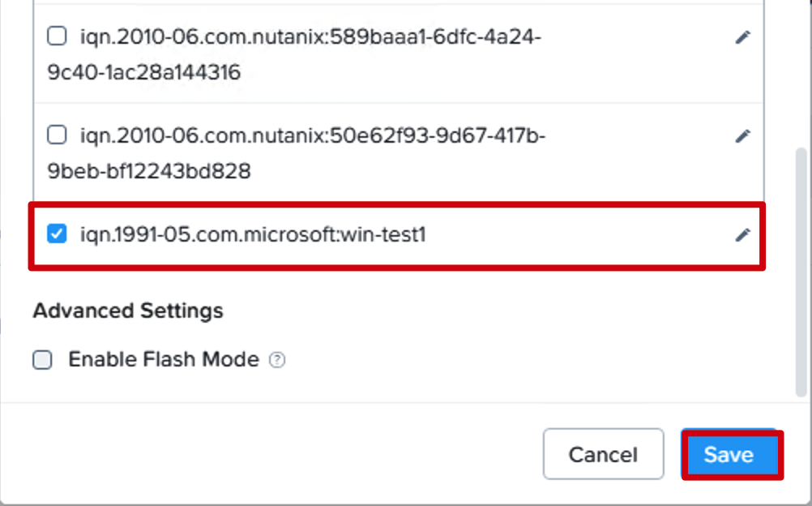
Task: Open the Flash Mode help question icon
Action: [x=277, y=360]
